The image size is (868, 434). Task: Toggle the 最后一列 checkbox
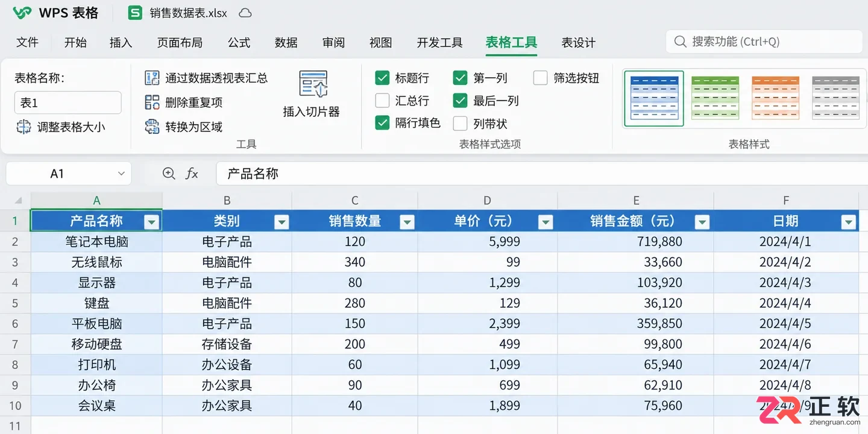[x=461, y=100]
